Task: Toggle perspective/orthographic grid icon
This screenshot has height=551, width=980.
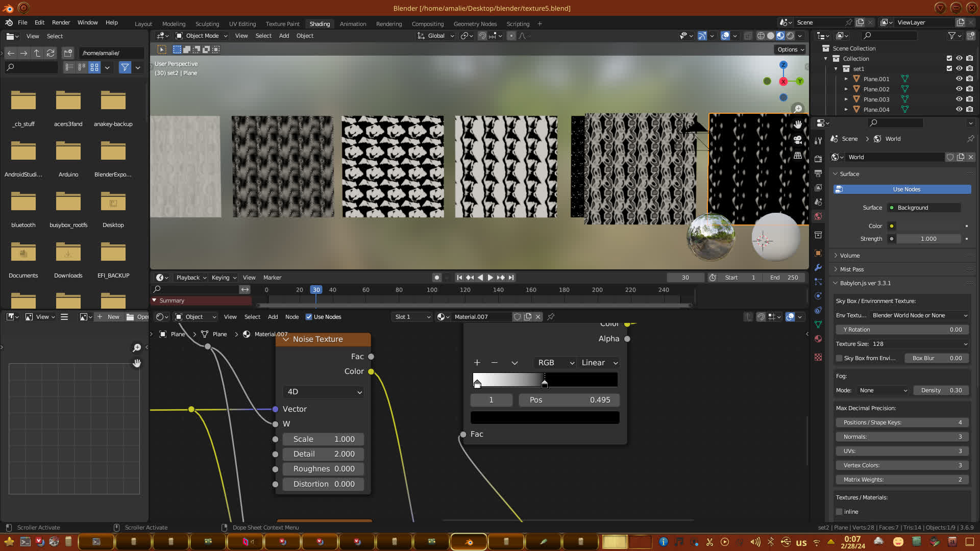Action: (x=798, y=156)
